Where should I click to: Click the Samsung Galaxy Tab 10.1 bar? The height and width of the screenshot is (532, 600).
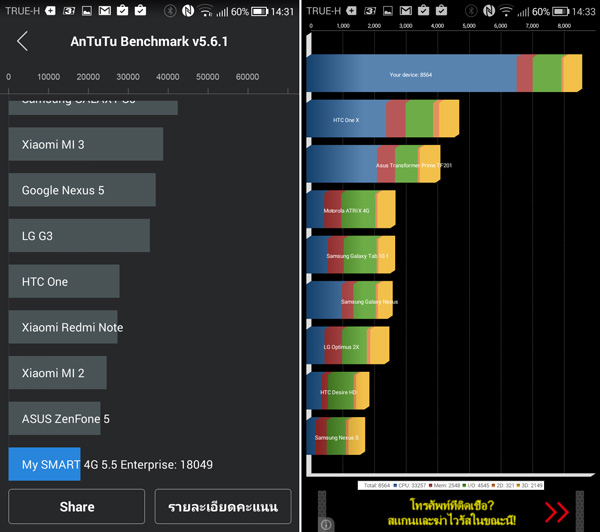tap(351, 255)
